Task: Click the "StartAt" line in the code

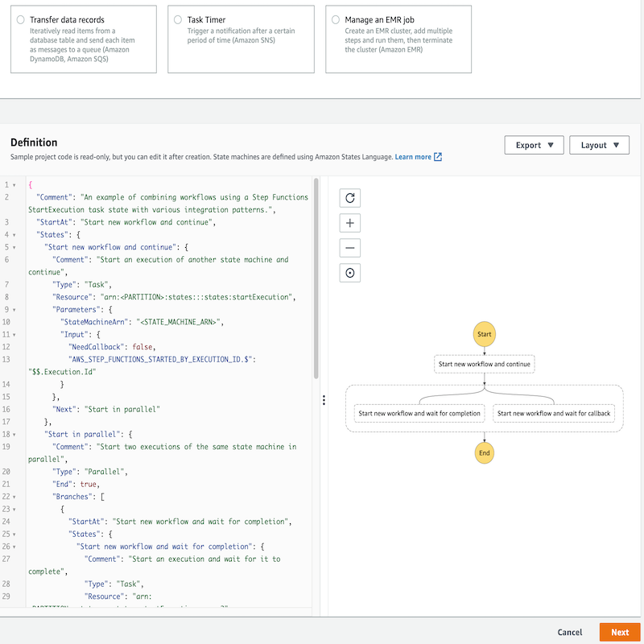Action: 126,222
